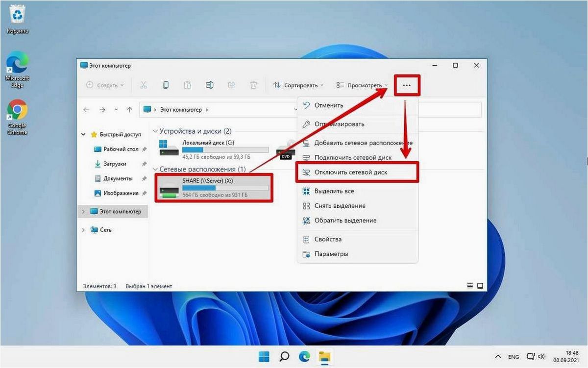Open the File Explorer icon on the taskbar
This screenshot has width=588, height=368.
pos(324,356)
